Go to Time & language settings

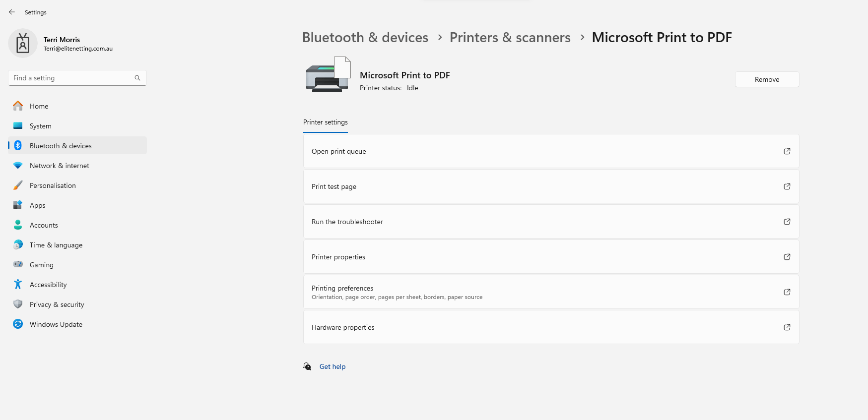(x=77, y=245)
